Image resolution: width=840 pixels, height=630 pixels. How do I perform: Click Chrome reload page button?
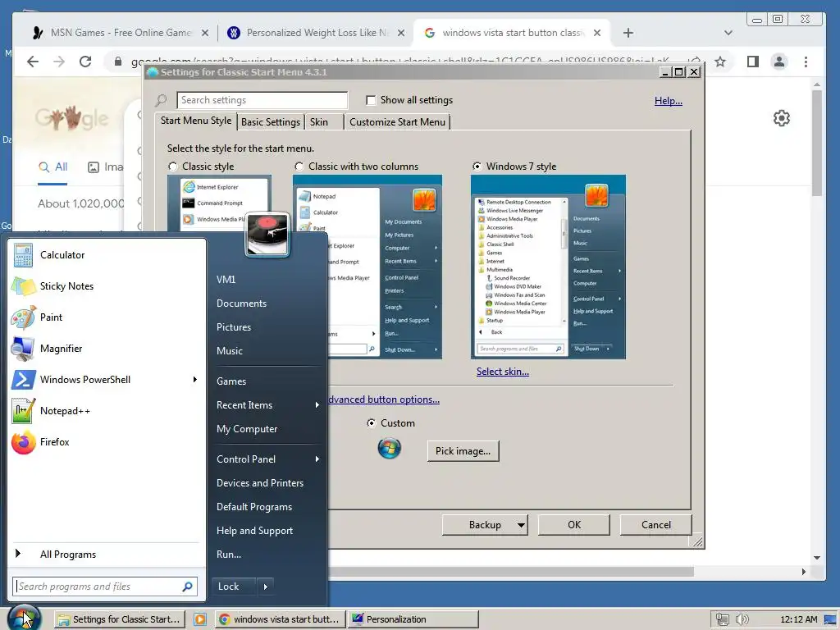click(85, 62)
